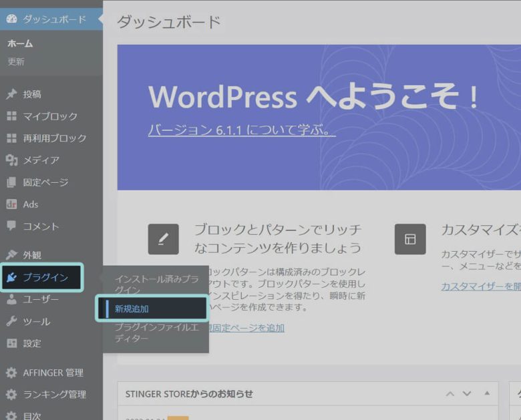
Task: Choose プラグインファイルエディター in flyout
Action: pyautogui.click(x=156, y=333)
